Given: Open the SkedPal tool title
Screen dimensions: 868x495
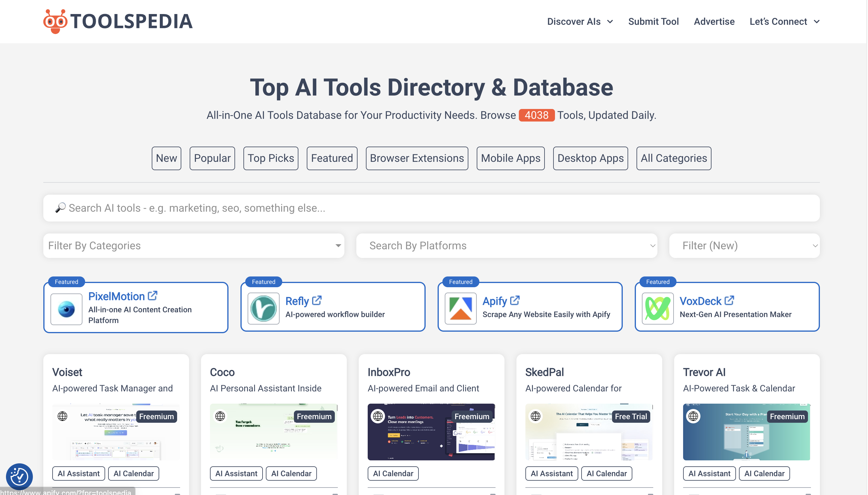Looking at the screenshot, I should coord(544,372).
